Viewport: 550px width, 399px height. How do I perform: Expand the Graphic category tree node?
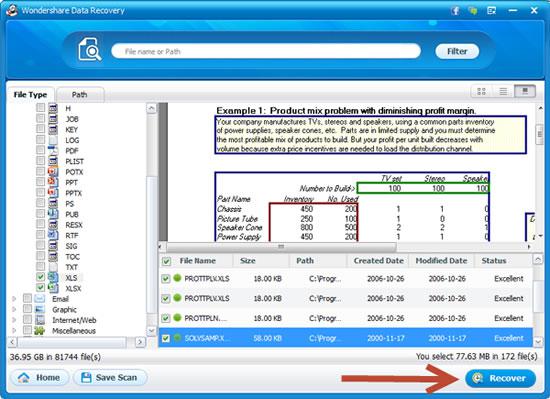(x=14, y=310)
